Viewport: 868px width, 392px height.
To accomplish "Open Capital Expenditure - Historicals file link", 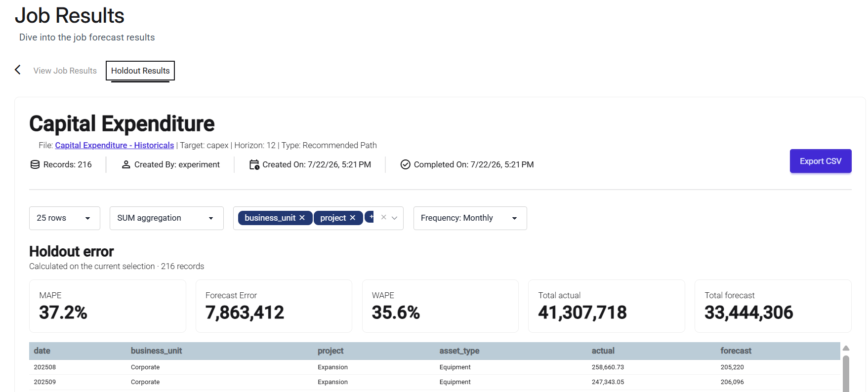I will point(115,145).
